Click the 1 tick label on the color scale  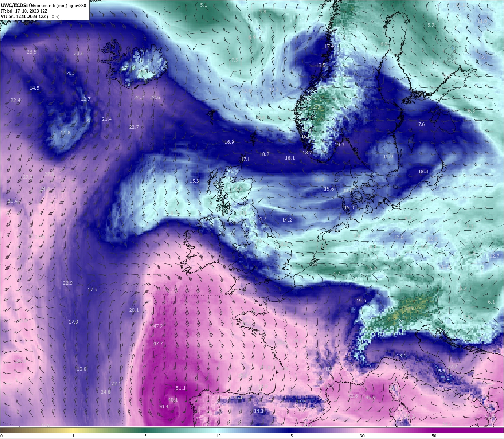click(x=74, y=436)
